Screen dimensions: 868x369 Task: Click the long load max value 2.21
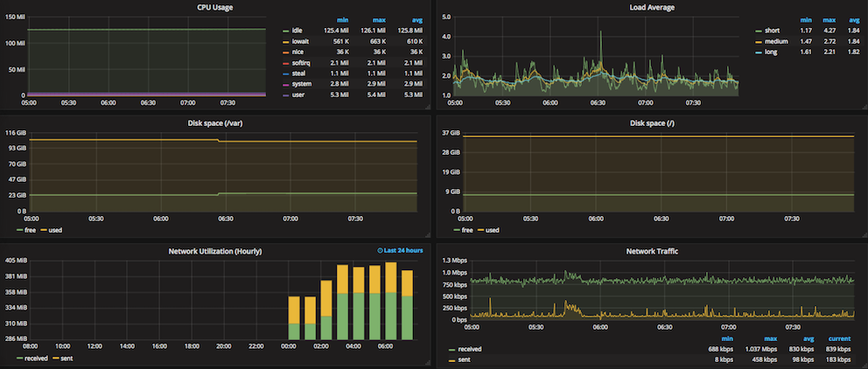pos(829,52)
